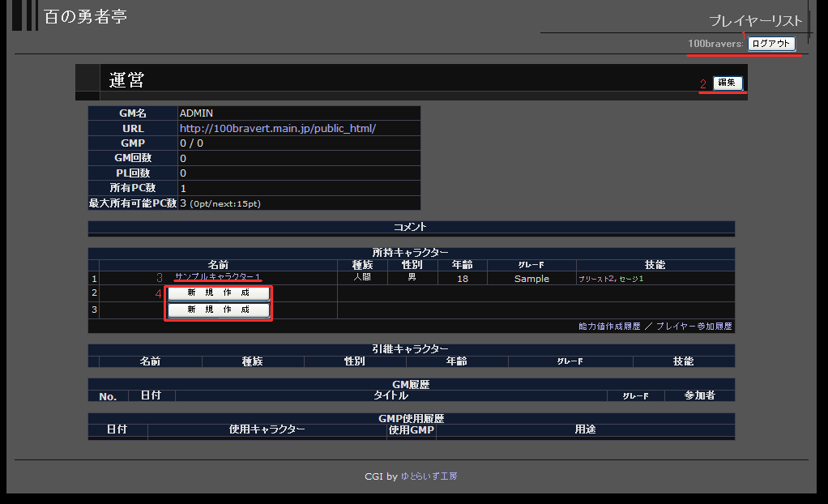Click the 100bravers username label
Screen dimensions: 828x504
715,44
